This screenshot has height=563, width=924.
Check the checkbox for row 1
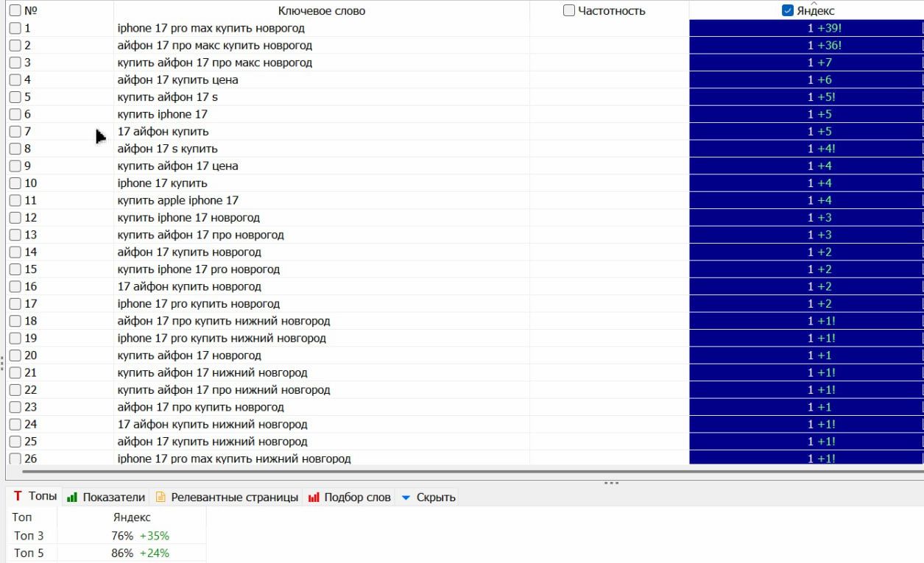tap(15, 28)
